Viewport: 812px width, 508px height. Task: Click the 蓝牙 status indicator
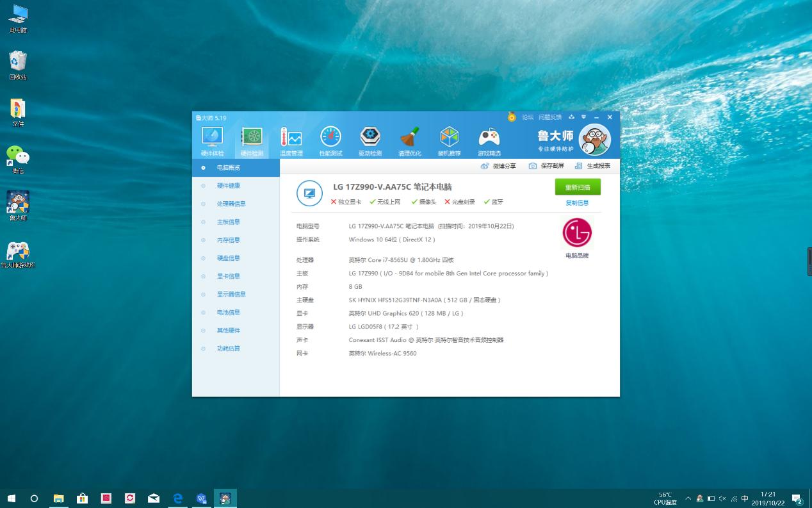pyautogui.click(x=494, y=202)
